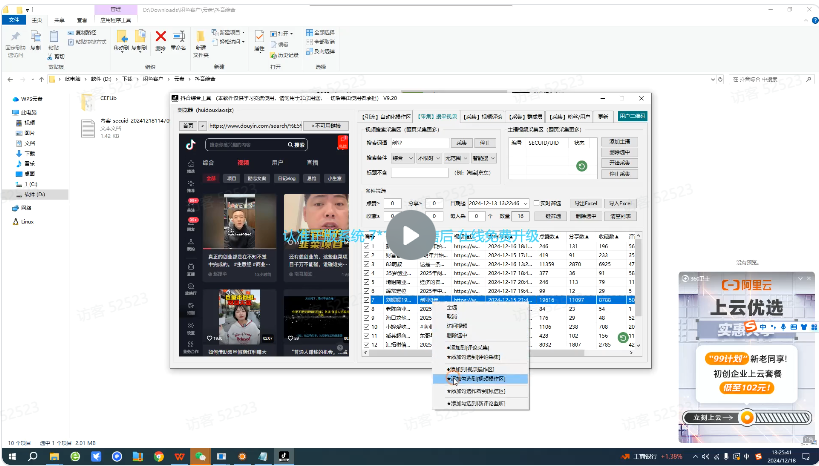
Task: Toggle the real-time filter checkbox
Action: [x=536, y=203]
